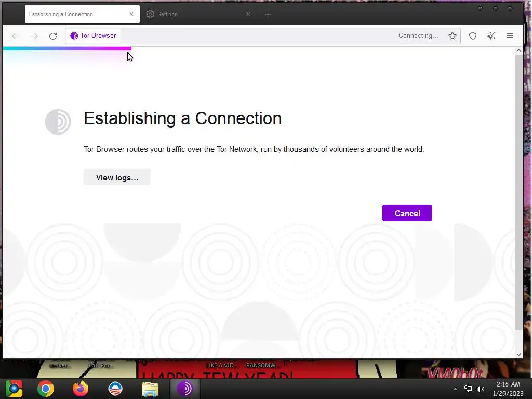Open Google Chrome from the taskbar
Image resolution: width=532 pixels, height=399 pixels.
pos(46,389)
